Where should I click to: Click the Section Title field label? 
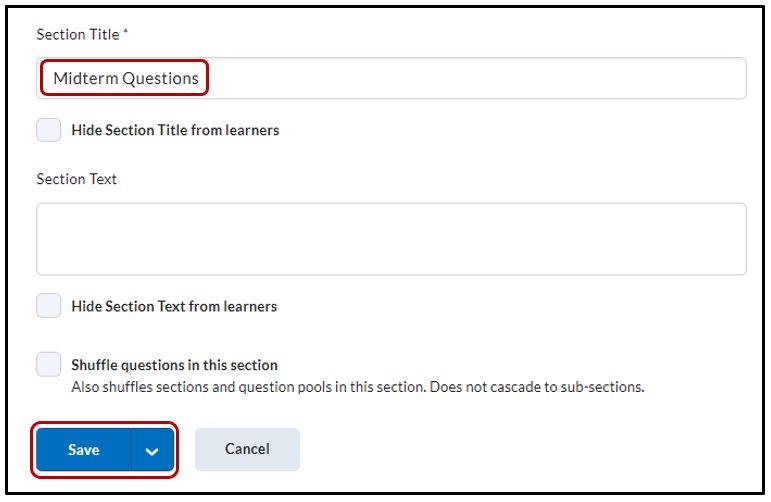[x=77, y=35]
